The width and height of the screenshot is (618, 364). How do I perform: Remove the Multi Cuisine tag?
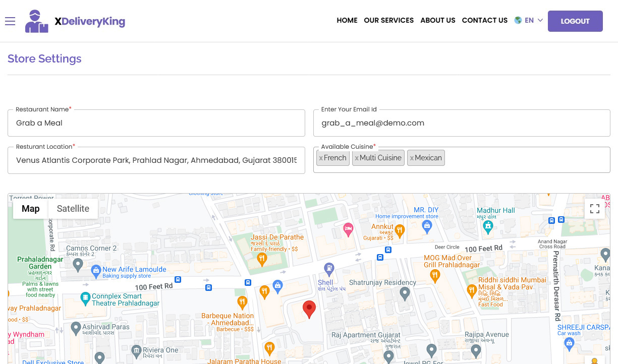[x=357, y=158]
